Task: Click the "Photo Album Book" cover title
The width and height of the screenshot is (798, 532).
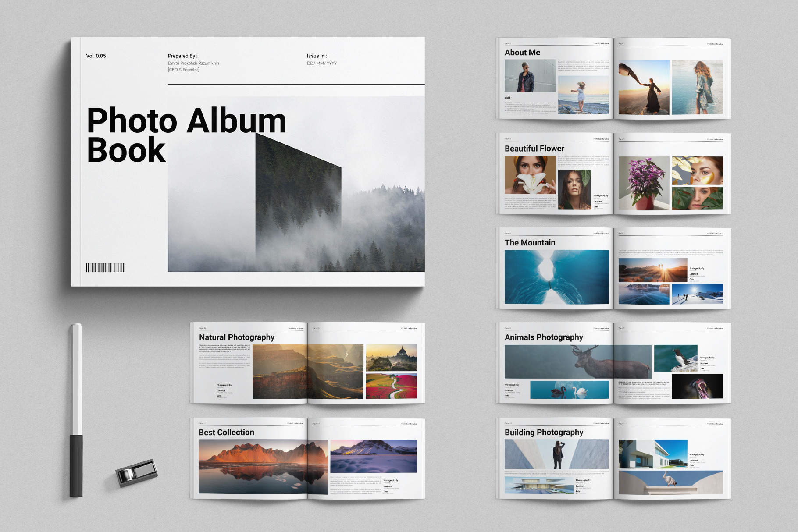Action: coord(186,135)
